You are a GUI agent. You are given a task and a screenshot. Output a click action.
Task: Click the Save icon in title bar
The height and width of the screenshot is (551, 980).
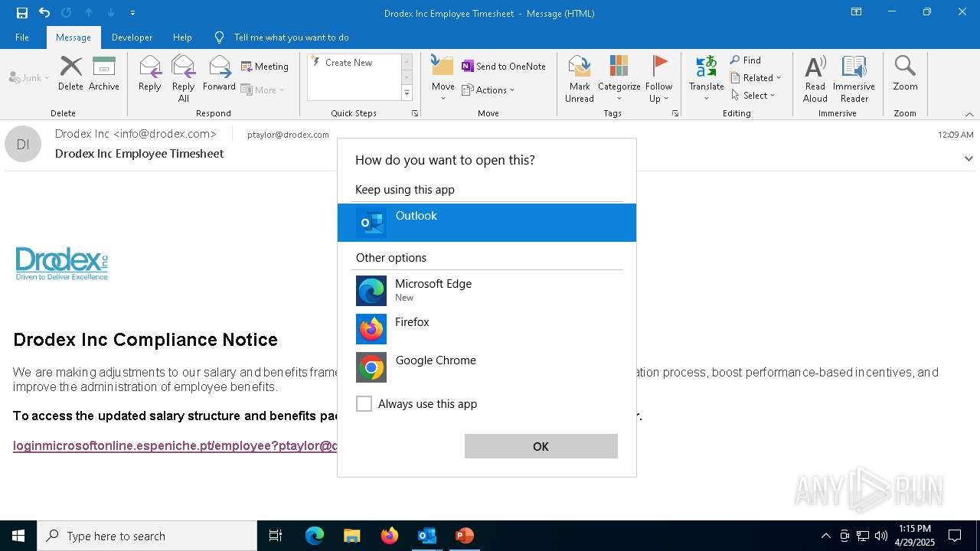[21, 12]
